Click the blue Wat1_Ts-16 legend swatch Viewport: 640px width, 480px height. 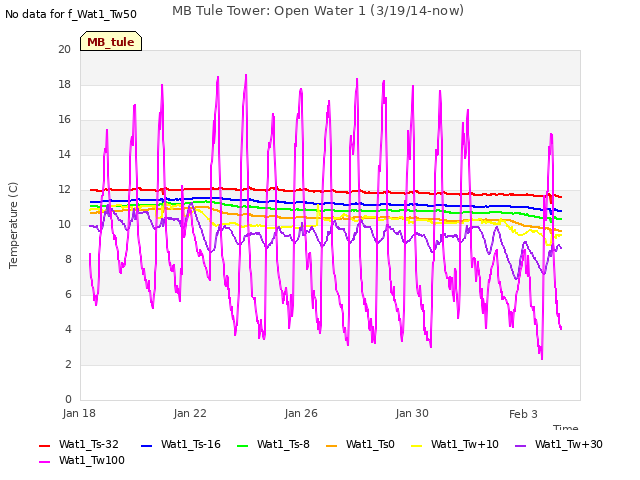point(147,446)
